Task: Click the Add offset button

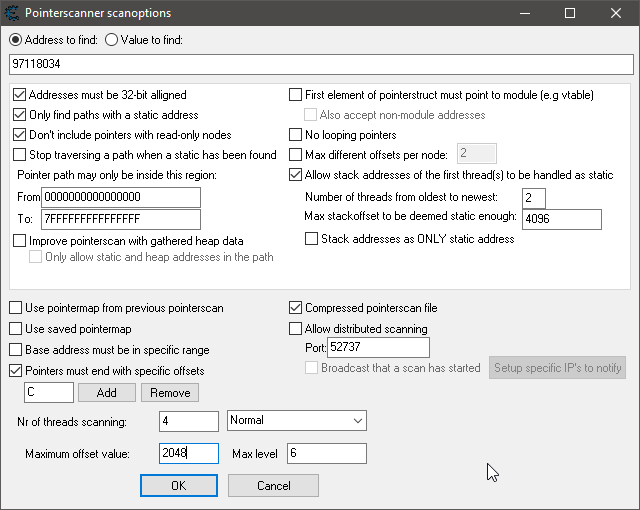Action: pyautogui.click(x=106, y=393)
